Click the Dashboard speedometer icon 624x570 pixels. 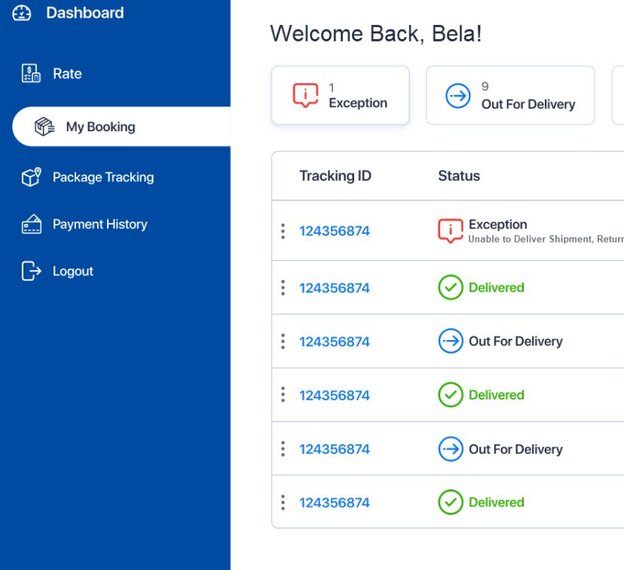pyautogui.click(x=22, y=13)
